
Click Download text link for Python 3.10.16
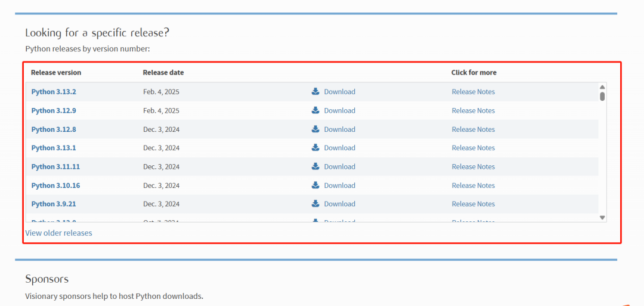(340, 186)
